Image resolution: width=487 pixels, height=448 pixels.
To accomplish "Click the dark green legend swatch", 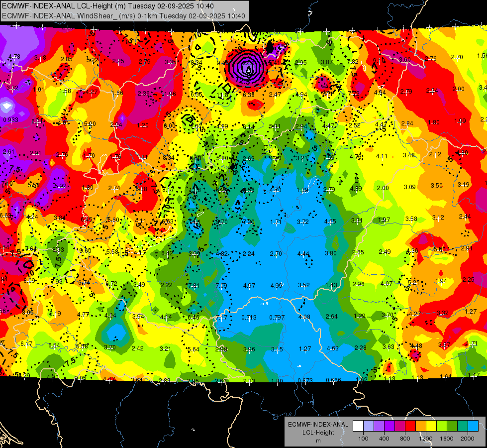I will (452, 426).
